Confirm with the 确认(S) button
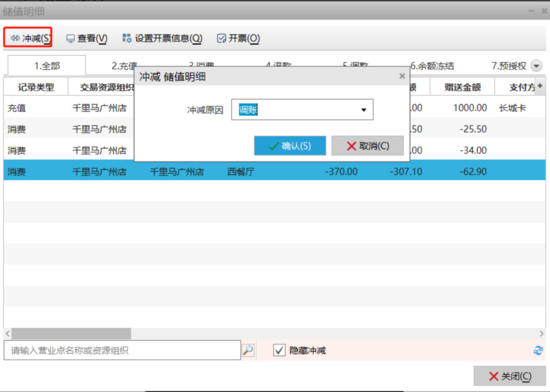The height and width of the screenshot is (392, 550). [x=290, y=146]
